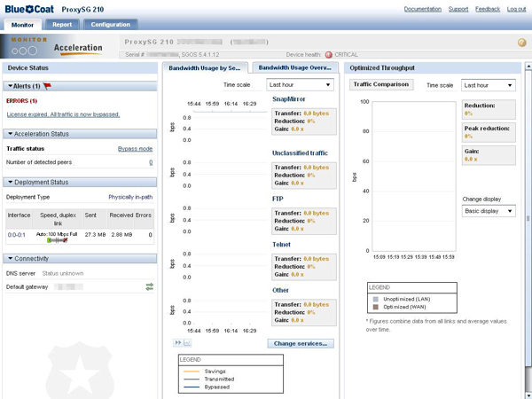This screenshot has width=532, height=399.
Task: Click the Sent value 27.3 MB
Action: click(95, 234)
